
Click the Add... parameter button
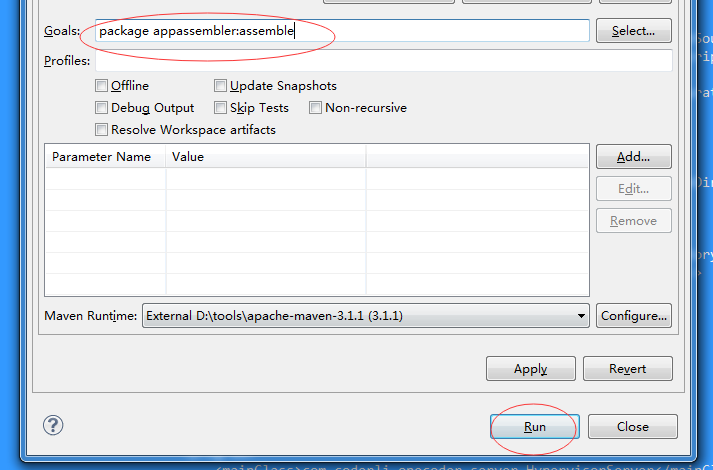[633, 157]
